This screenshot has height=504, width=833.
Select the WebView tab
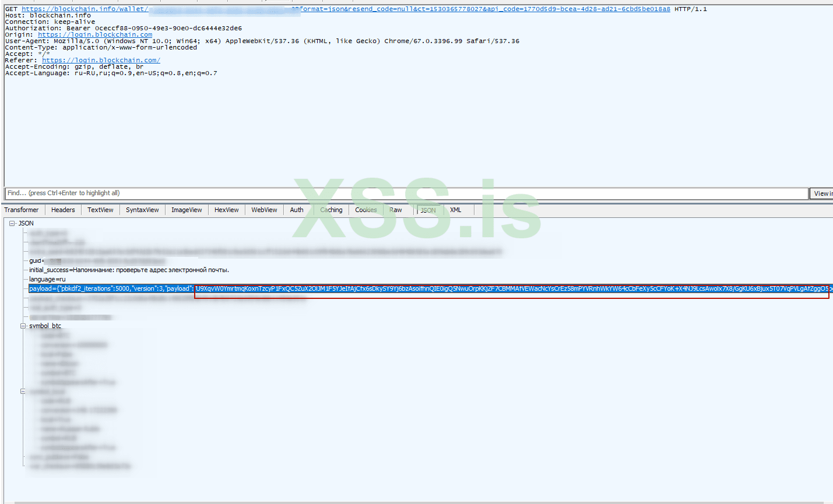[x=264, y=210]
